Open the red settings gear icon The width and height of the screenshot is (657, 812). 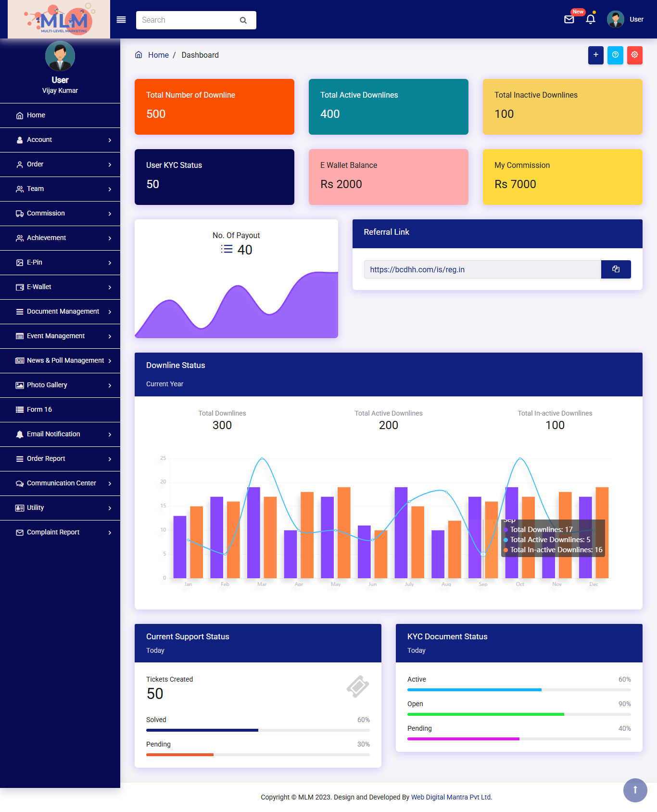(x=634, y=55)
